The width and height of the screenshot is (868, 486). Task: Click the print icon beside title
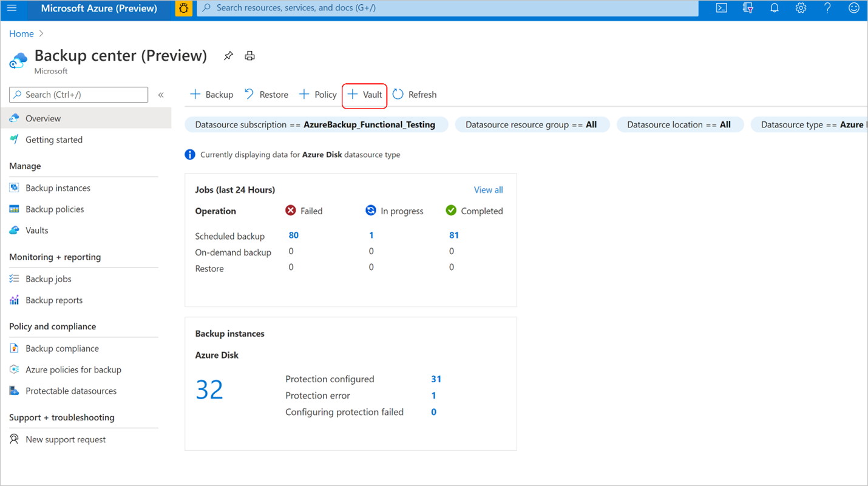(249, 56)
